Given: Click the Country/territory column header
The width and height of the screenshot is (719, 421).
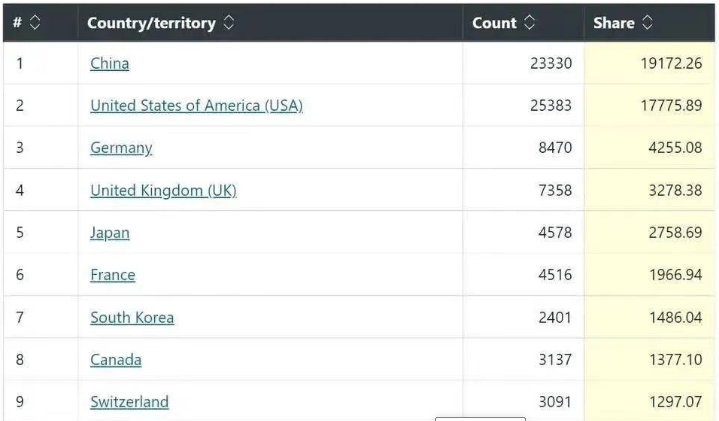Looking at the screenshot, I should pos(151,23).
